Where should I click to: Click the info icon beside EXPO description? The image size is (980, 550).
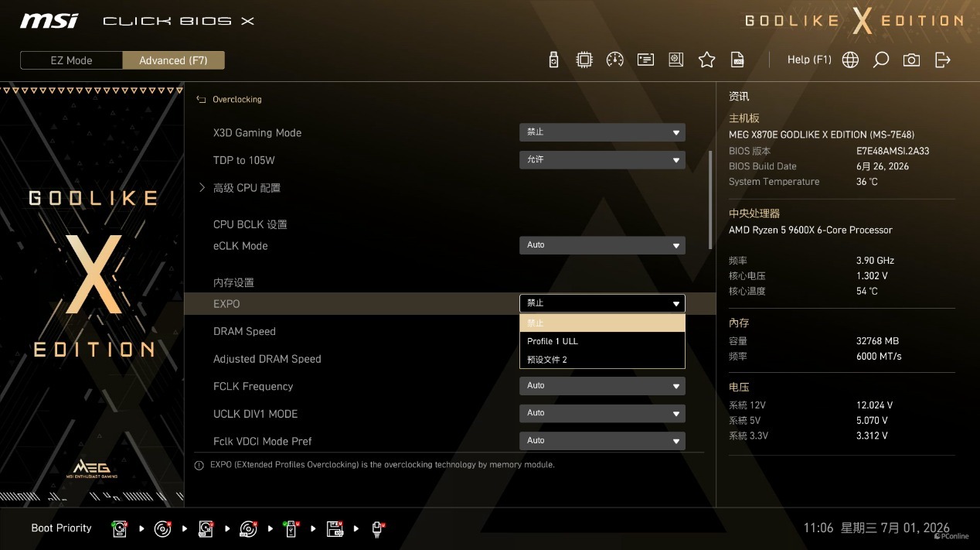point(199,465)
